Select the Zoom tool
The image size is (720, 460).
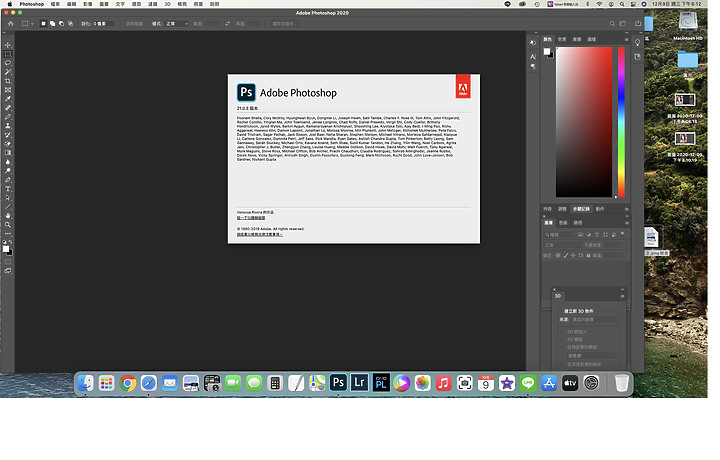pos(8,224)
